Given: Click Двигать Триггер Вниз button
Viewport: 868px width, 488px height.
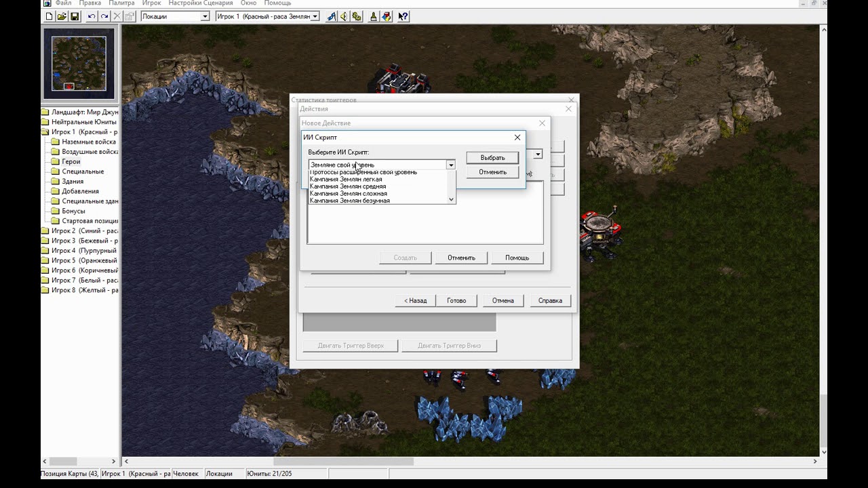Looking at the screenshot, I should click(449, 346).
